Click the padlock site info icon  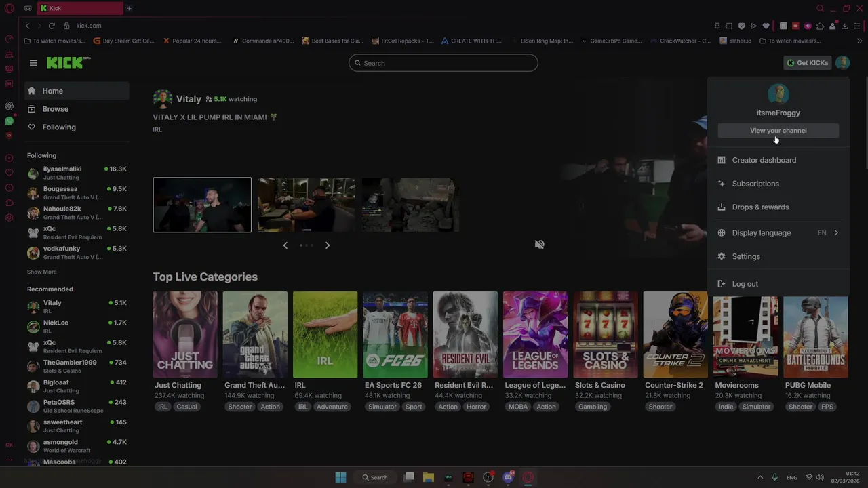[66, 26]
